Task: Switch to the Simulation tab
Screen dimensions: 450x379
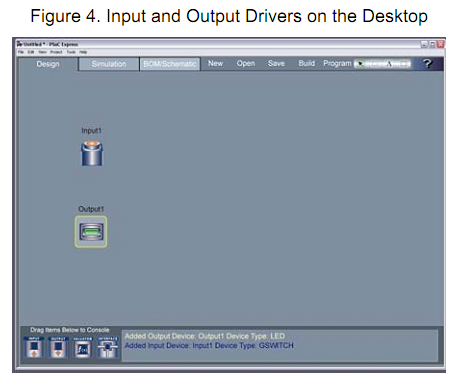Action: click(x=109, y=64)
